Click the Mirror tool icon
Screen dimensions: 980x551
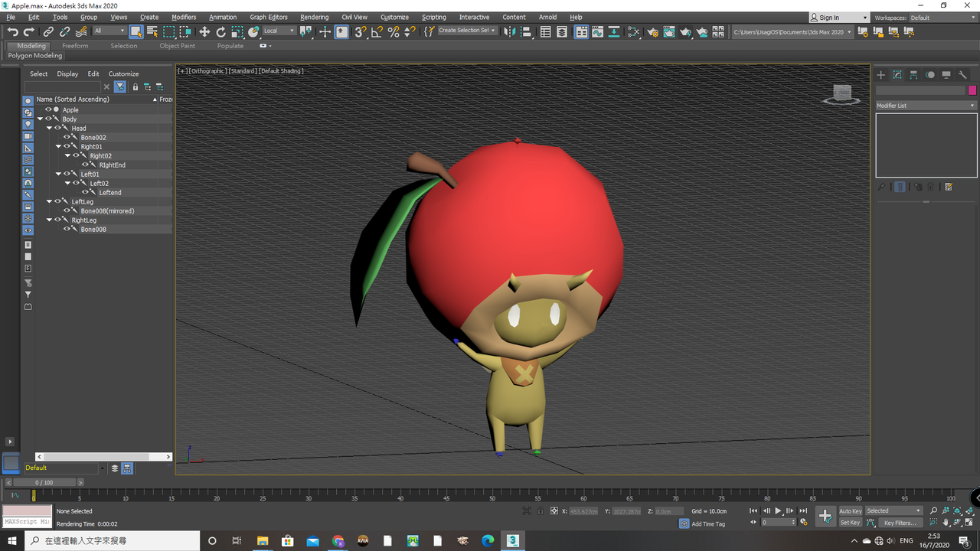point(508,31)
